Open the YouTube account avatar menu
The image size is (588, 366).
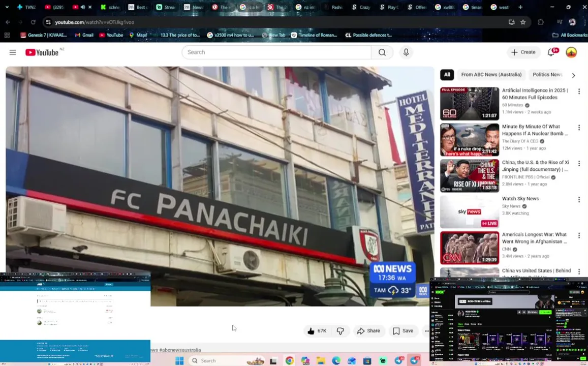coord(571,52)
